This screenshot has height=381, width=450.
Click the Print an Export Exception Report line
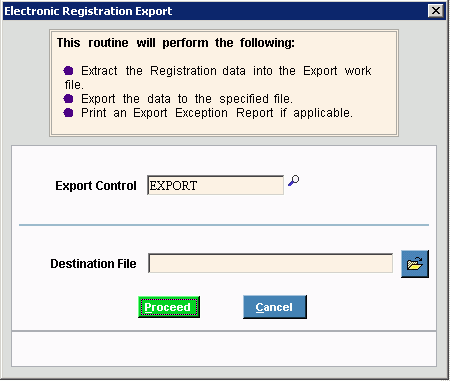click(217, 113)
